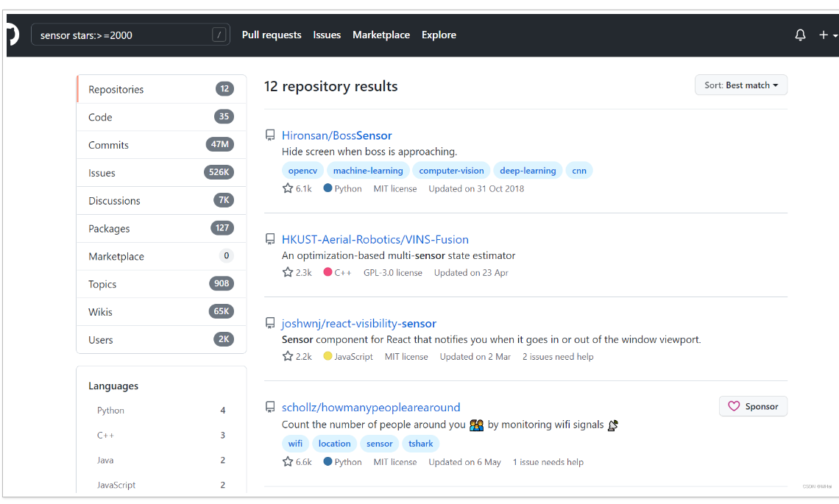Viewport: 839px width, 504px height.
Task: Open the plus create-new menu
Action: click(828, 35)
